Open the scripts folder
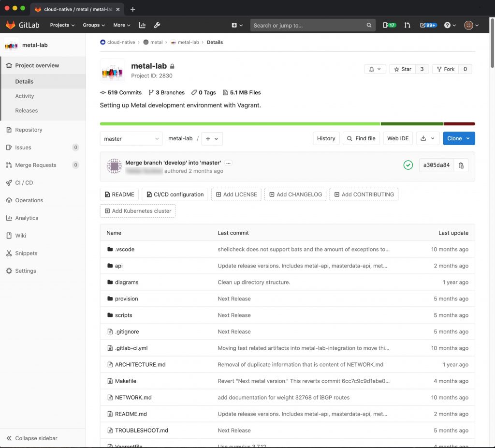The height and width of the screenshot is (448, 495). (x=123, y=315)
